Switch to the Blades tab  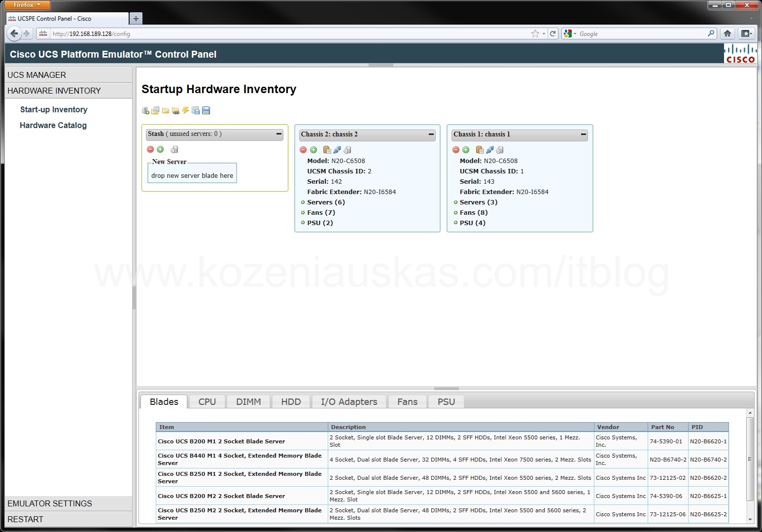(x=164, y=401)
